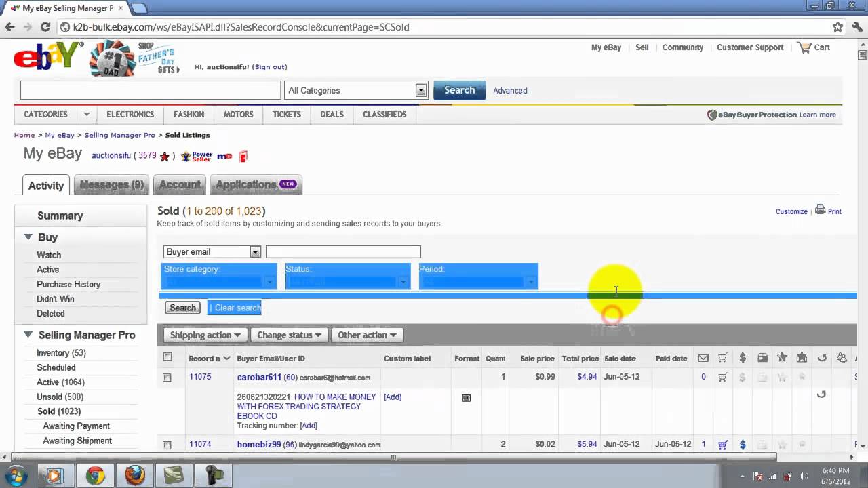
Task: Click the feedback left star column icon
Action: point(782,357)
